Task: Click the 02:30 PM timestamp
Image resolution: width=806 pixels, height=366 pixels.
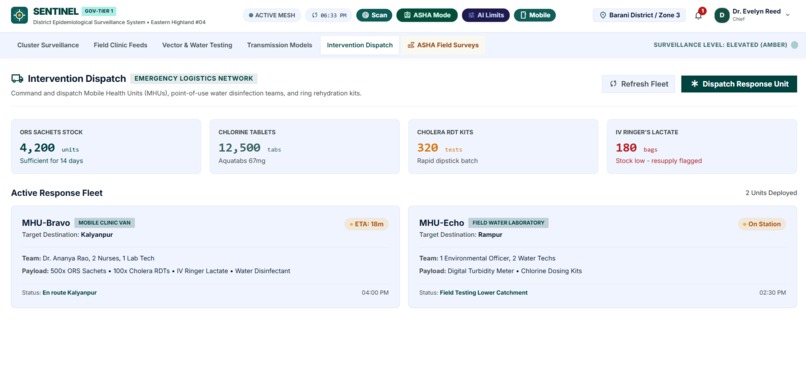Action: (773, 292)
